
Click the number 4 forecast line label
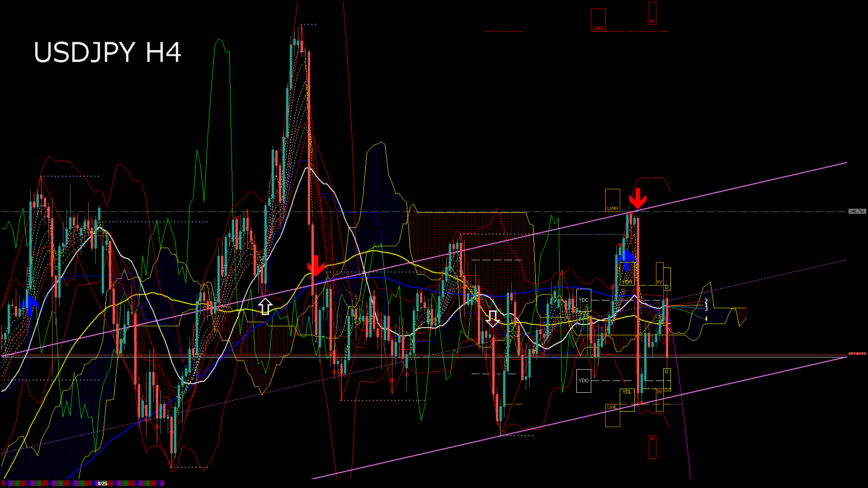tap(706, 319)
